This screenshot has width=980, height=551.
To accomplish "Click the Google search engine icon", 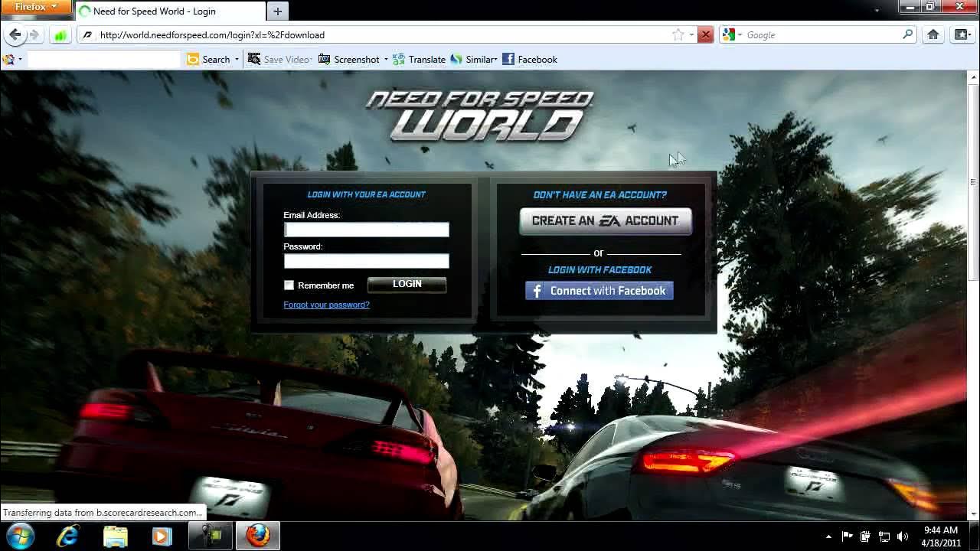I will 728,34.
